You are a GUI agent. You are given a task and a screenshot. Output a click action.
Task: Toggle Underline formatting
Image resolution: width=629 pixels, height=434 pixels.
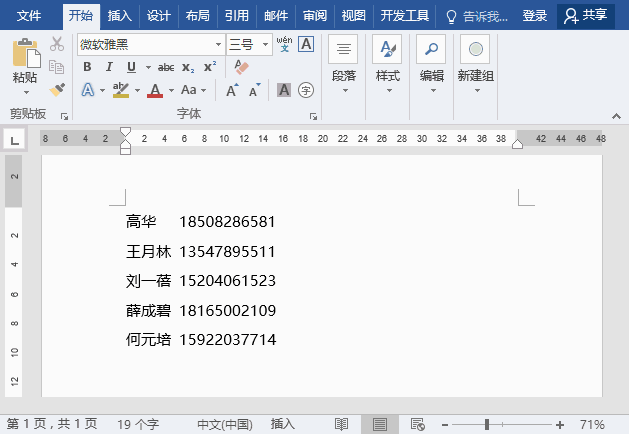tap(131, 67)
